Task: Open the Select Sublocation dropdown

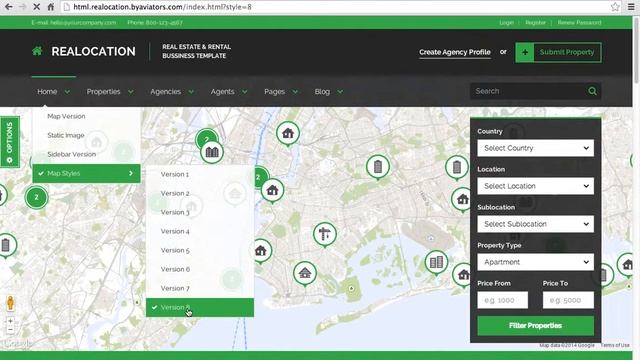Action: 536,224
